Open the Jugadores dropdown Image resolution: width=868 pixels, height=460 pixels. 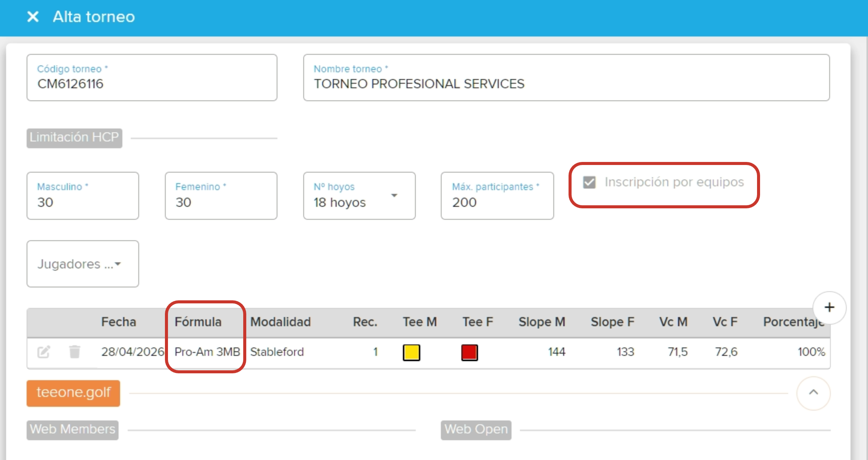[82, 264]
